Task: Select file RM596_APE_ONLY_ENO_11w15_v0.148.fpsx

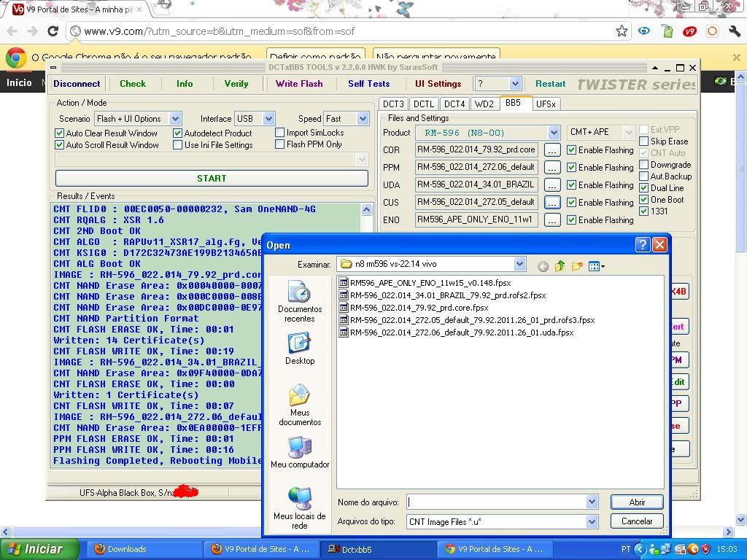Action: pos(425,283)
